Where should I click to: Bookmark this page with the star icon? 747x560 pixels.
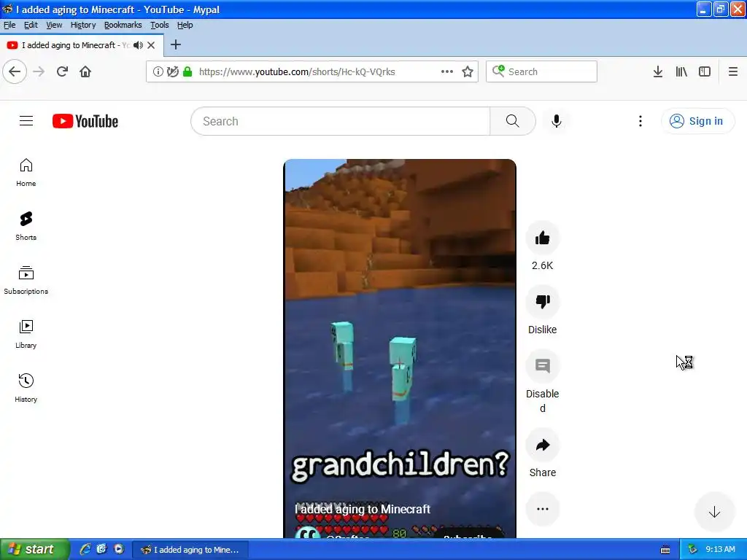[468, 71]
